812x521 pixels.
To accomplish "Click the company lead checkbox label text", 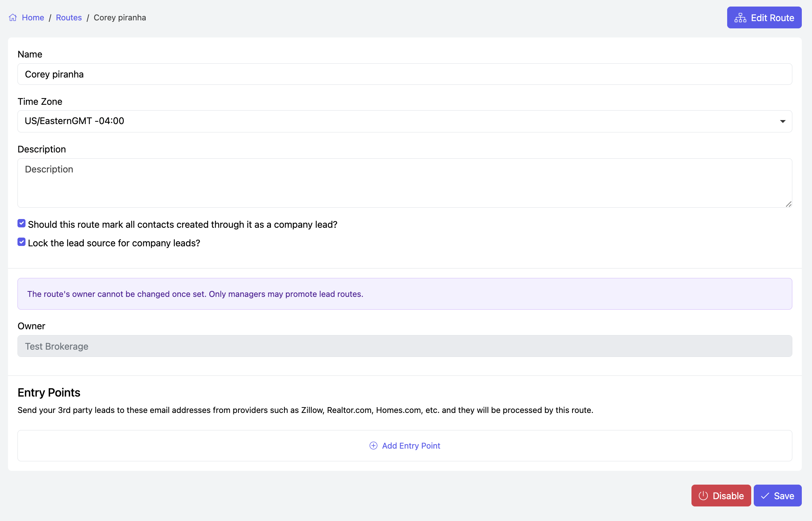I will pyautogui.click(x=182, y=224).
